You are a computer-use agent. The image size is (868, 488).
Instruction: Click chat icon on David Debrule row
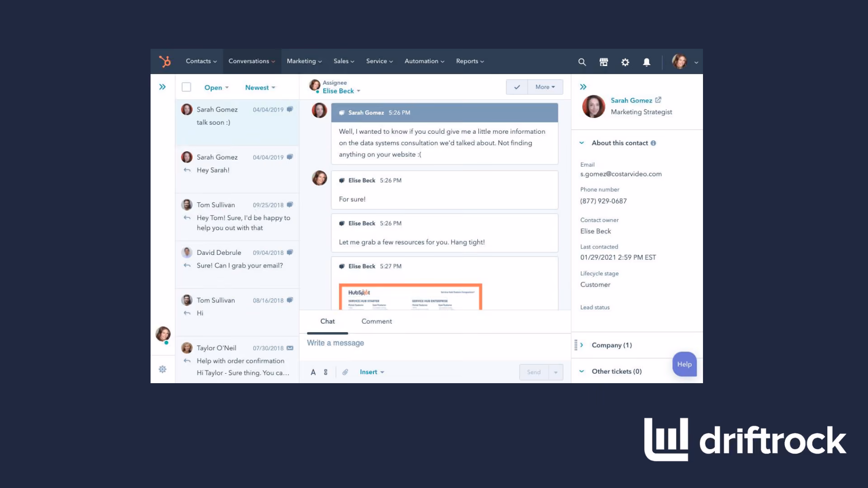pyautogui.click(x=290, y=252)
